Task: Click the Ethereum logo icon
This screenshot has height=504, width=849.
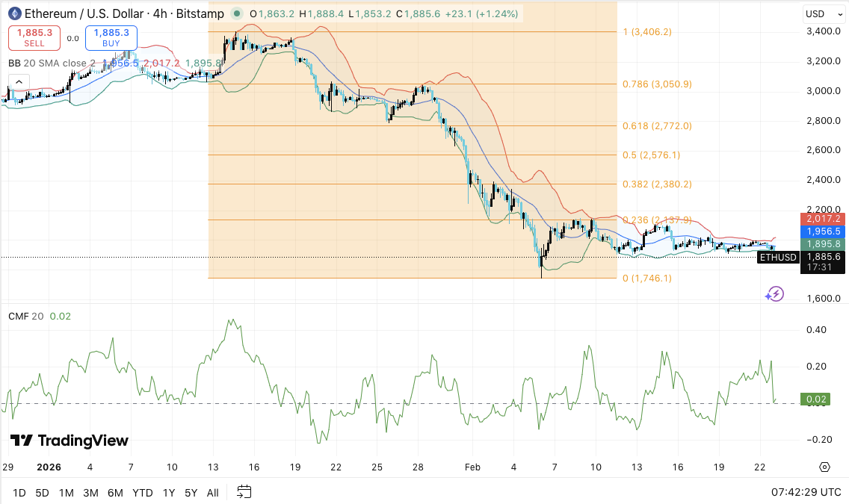Action: pos(13,13)
